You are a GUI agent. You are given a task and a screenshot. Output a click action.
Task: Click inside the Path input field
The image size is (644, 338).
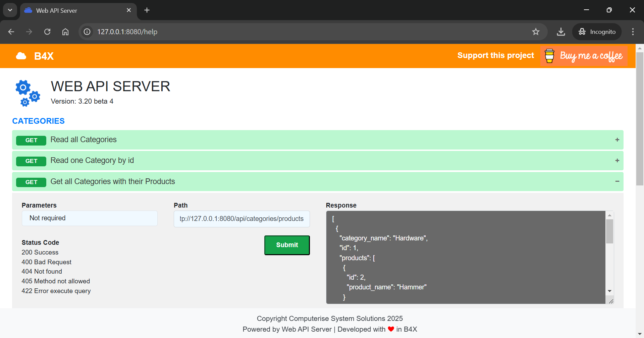coord(241,219)
